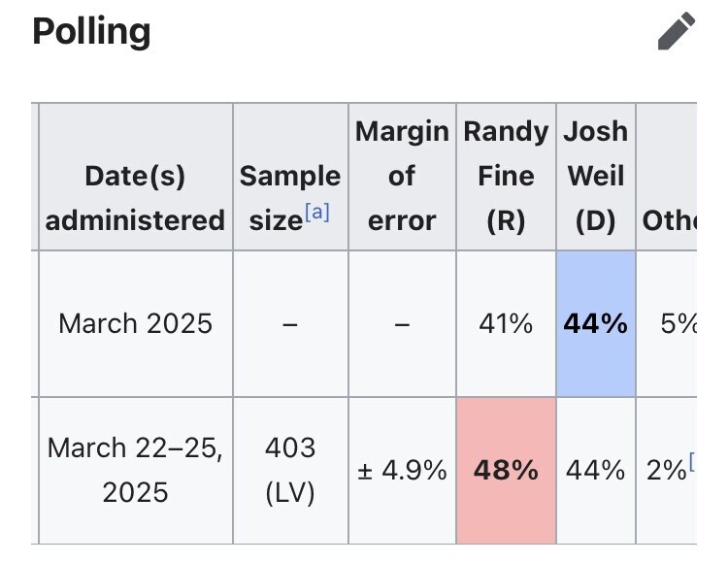
Task: Click the blue highlighted 44% cell
Action: [x=595, y=323]
